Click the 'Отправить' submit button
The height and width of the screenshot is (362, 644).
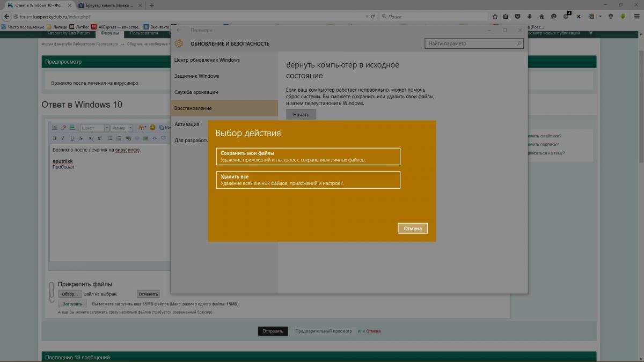pos(273,331)
